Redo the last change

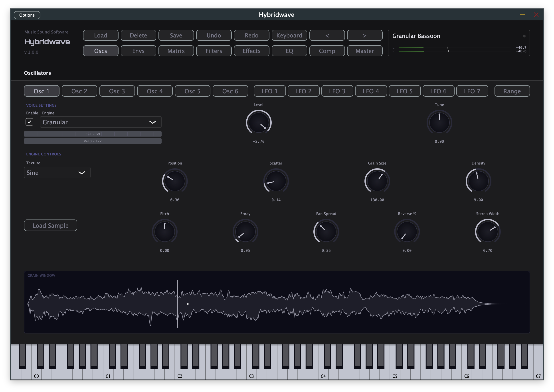tap(251, 35)
